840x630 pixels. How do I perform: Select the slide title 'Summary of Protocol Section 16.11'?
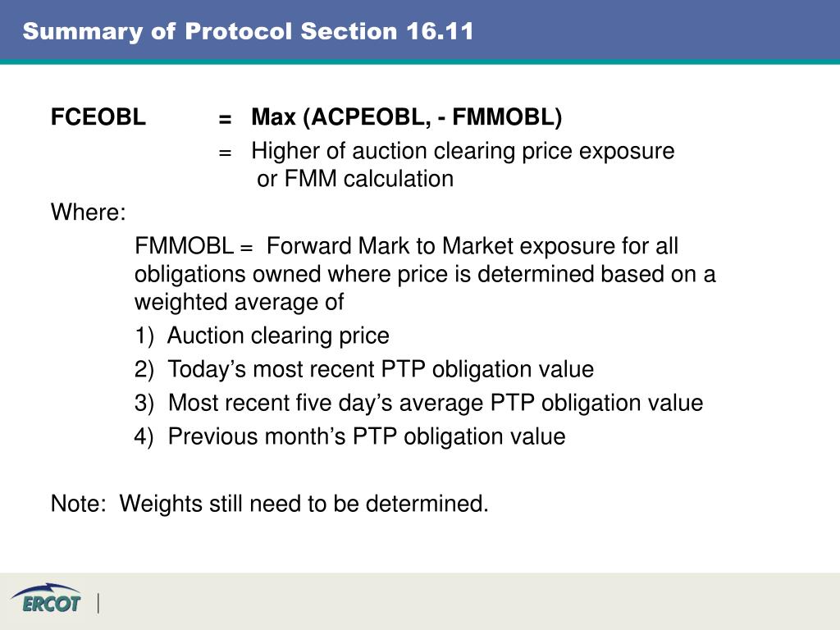pyautogui.click(x=248, y=31)
